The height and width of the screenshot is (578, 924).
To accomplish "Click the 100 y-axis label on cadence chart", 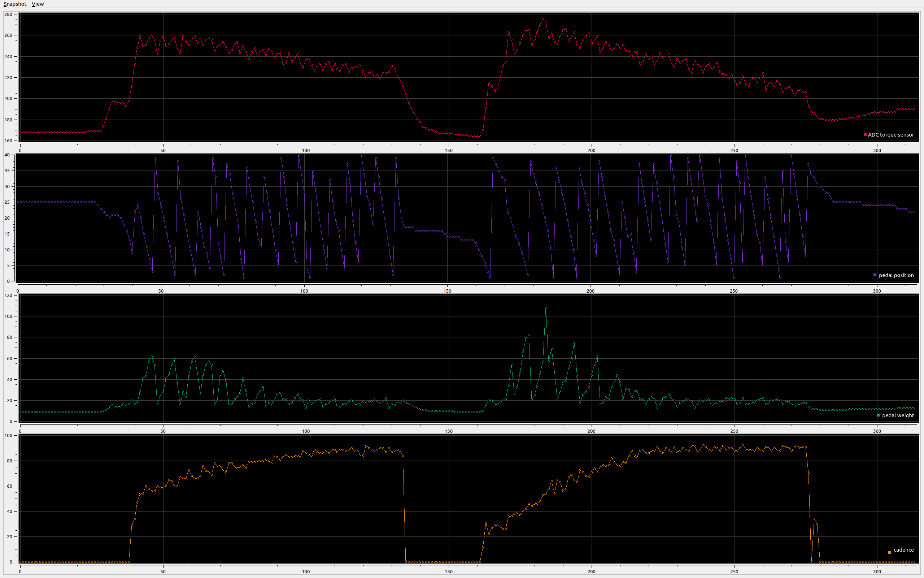I will click(8, 435).
